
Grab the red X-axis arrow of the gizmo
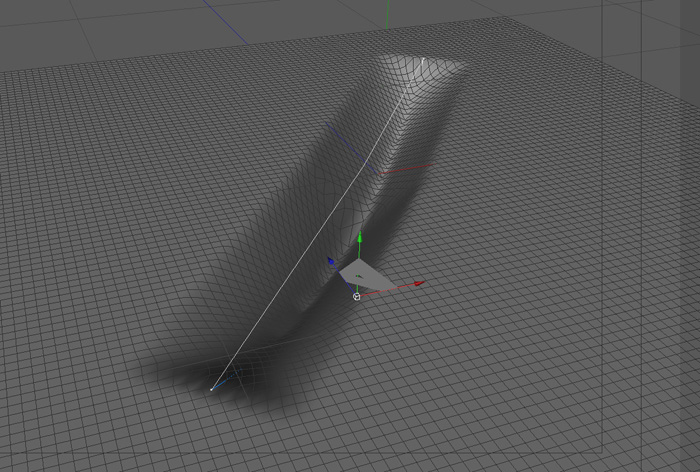point(419,283)
